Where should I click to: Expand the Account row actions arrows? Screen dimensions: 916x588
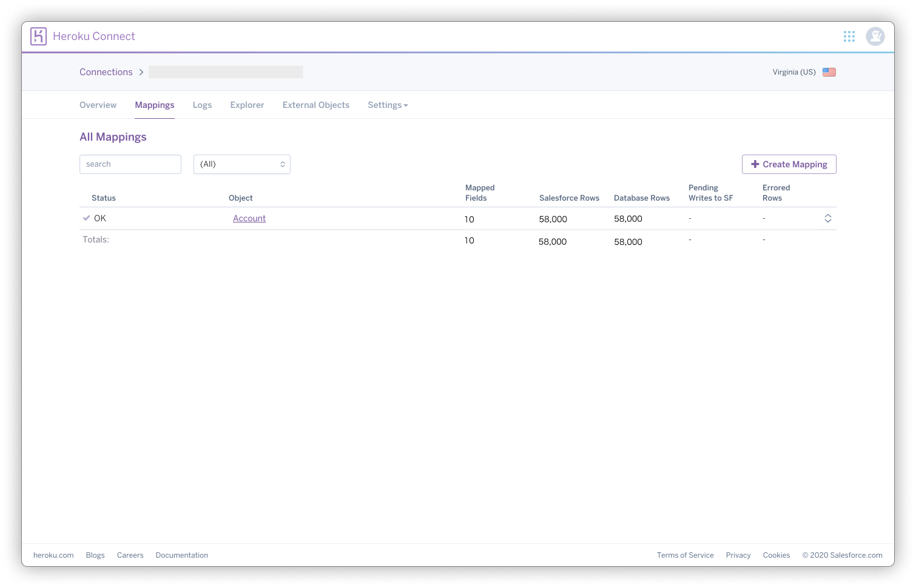[x=828, y=218]
